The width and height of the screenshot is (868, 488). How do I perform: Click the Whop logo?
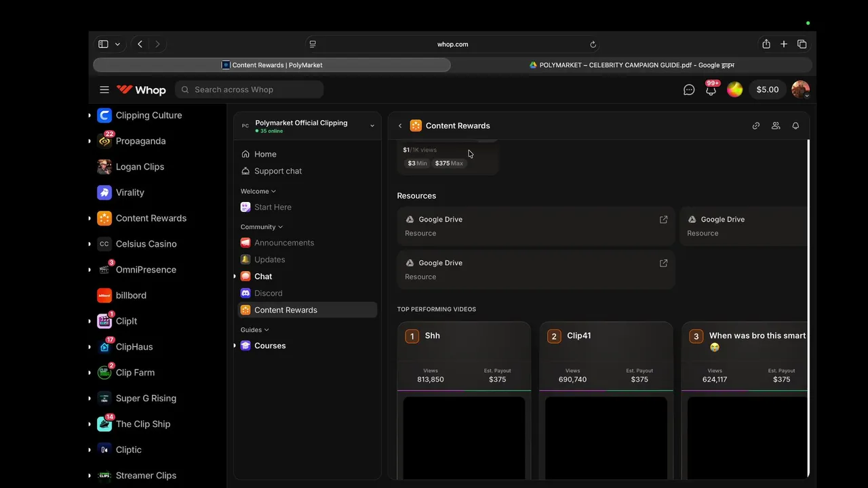[141, 89]
